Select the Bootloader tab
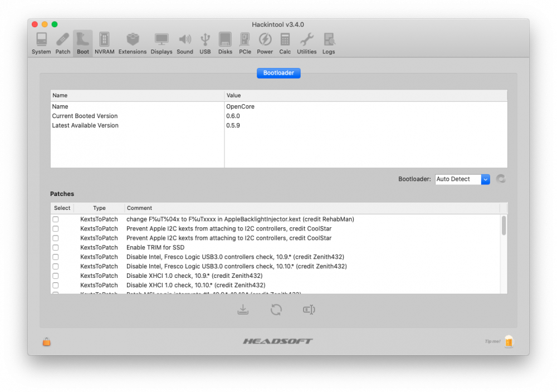The height and width of the screenshot is (392, 557). tap(278, 73)
